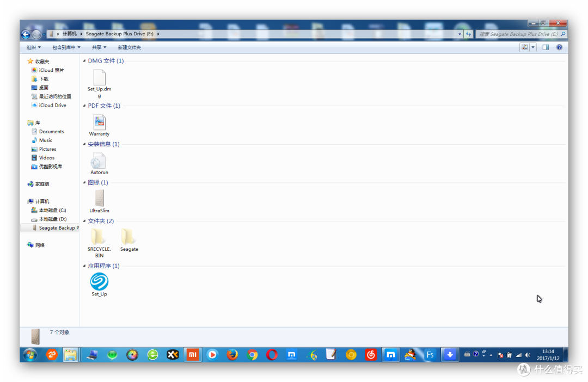The width and height of the screenshot is (588, 382).
Task: Open the Warranty PDF file
Action: tap(100, 125)
